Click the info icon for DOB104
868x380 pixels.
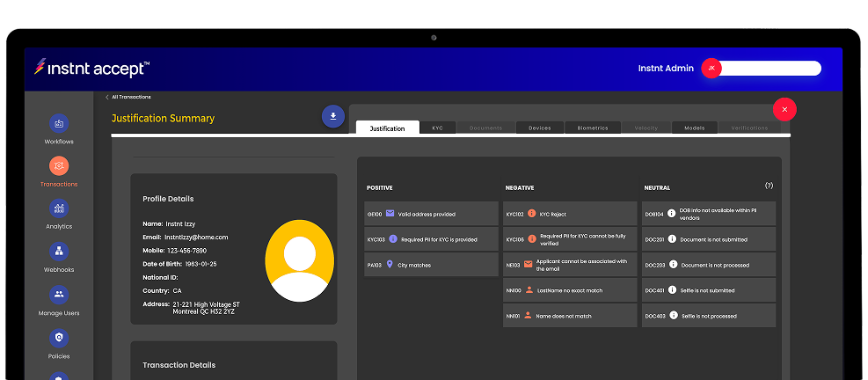click(x=672, y=213)
